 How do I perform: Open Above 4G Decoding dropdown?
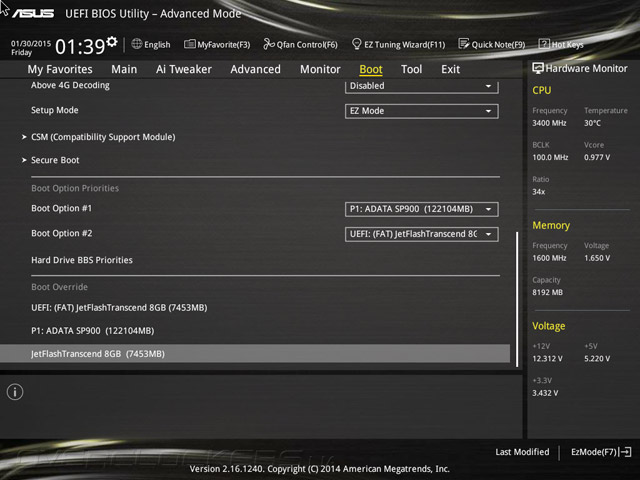click(x=422, y=87)
